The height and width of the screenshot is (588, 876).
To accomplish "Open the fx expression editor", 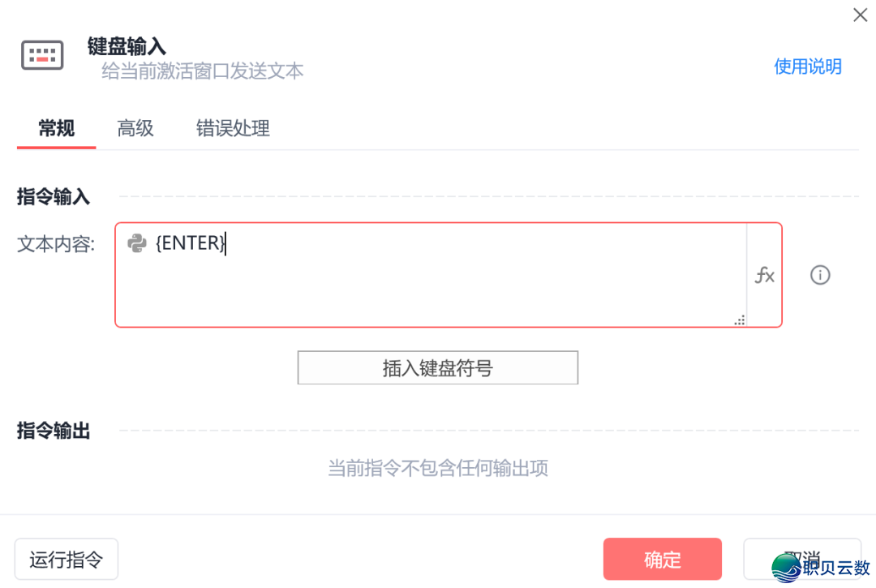I will 763,275.
